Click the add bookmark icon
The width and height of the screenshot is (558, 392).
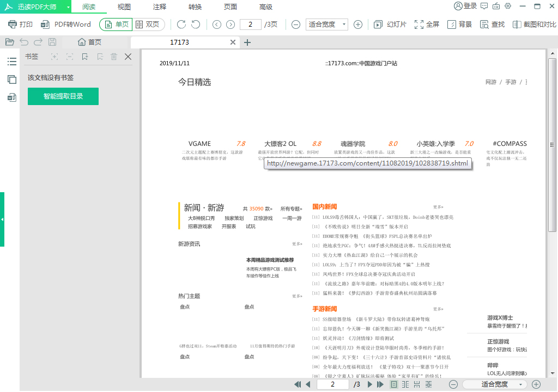click(x=84, y=56)
